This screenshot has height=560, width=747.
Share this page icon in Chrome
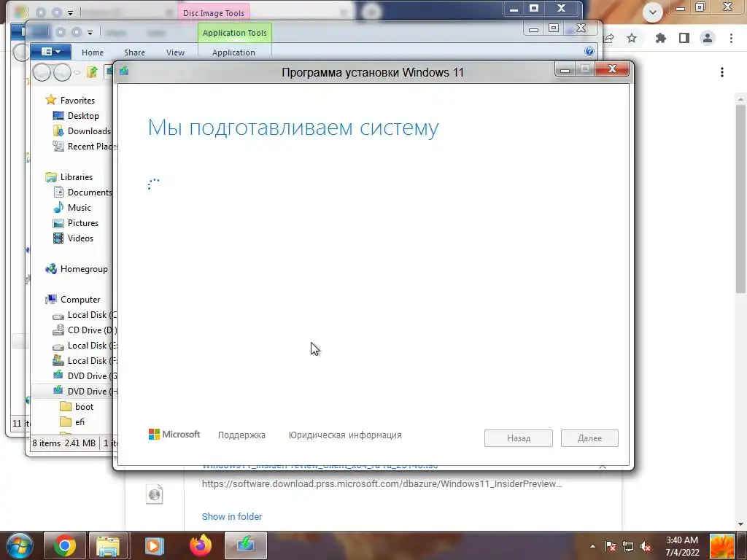[x=609, y=38]
